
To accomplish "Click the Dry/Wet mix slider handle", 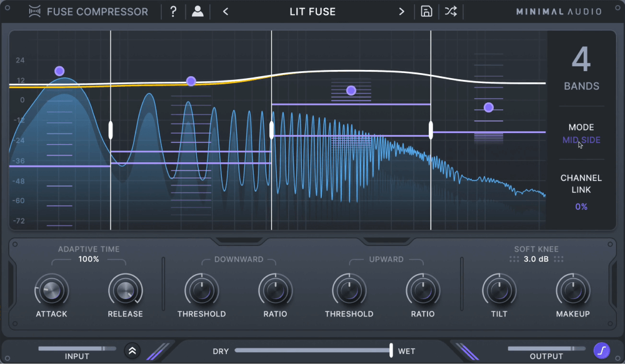I will coord(391,350).
